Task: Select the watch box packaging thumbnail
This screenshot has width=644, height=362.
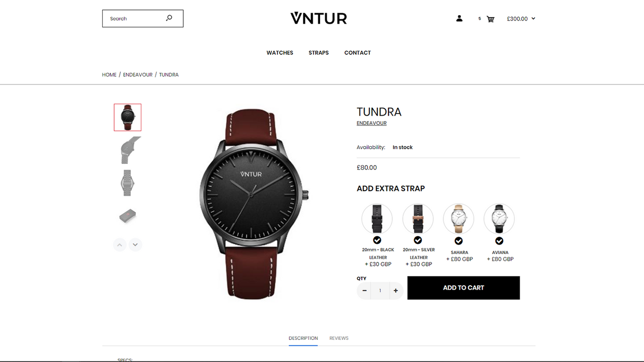Action: coord(128,216)
